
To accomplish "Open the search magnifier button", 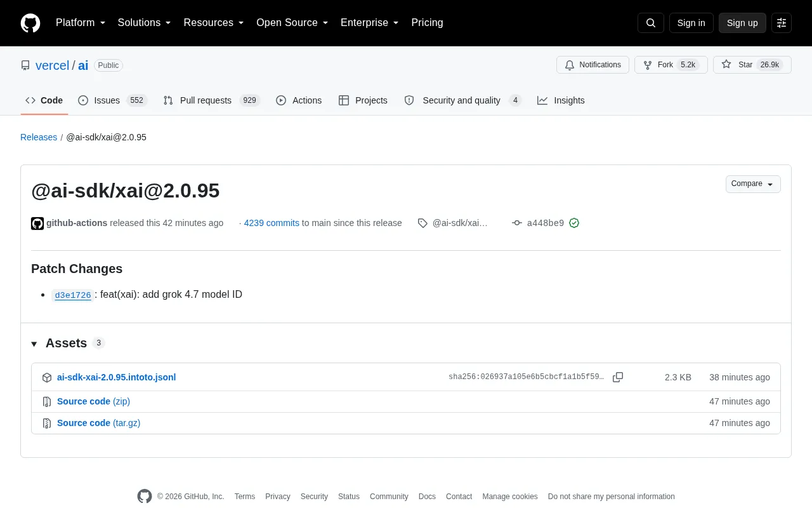I will 651,23.
